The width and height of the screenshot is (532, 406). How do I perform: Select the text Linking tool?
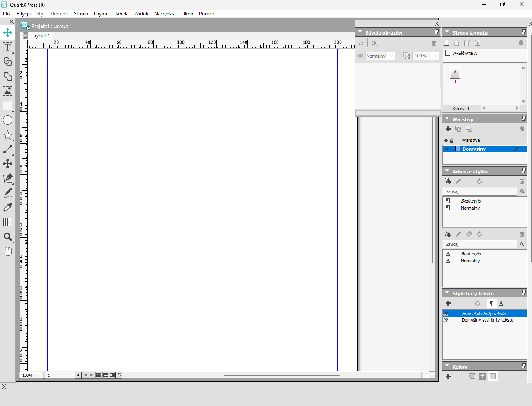coord(7,62)
